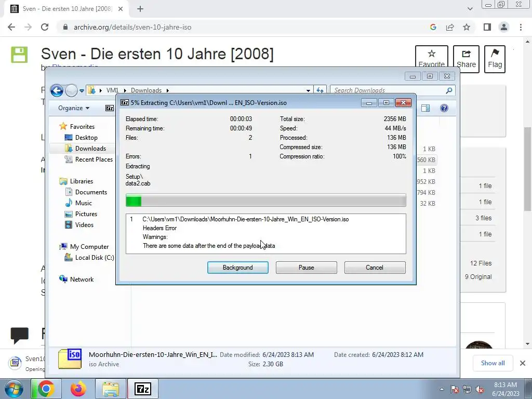Click the Explorer forward arrow button
The image size is (532, 399).
tap(71, 90)
